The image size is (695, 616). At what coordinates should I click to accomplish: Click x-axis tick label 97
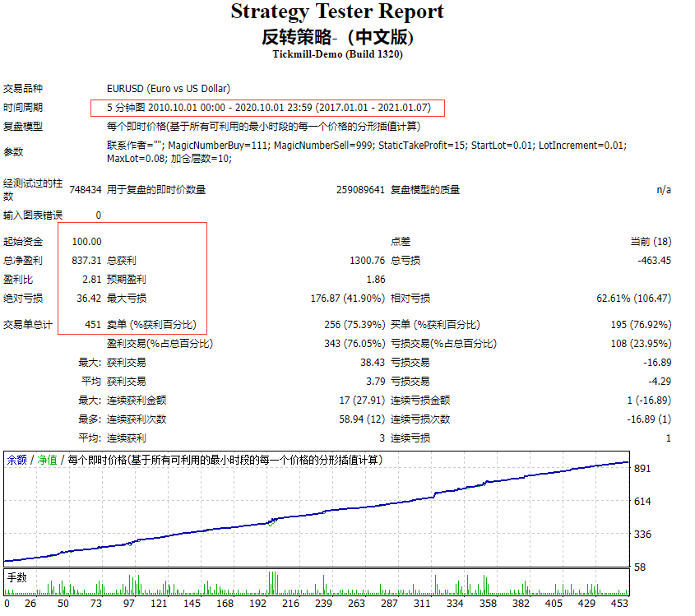[x=128, y=604]
